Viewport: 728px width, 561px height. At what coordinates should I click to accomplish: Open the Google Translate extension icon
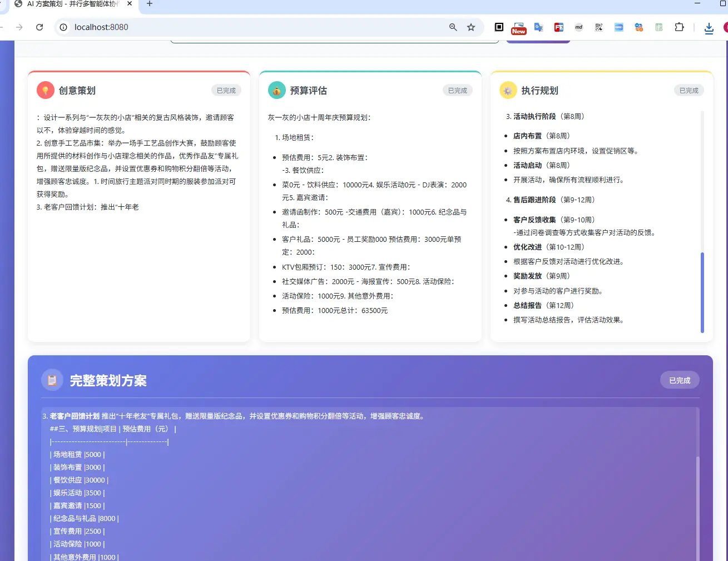pos(538,27)
